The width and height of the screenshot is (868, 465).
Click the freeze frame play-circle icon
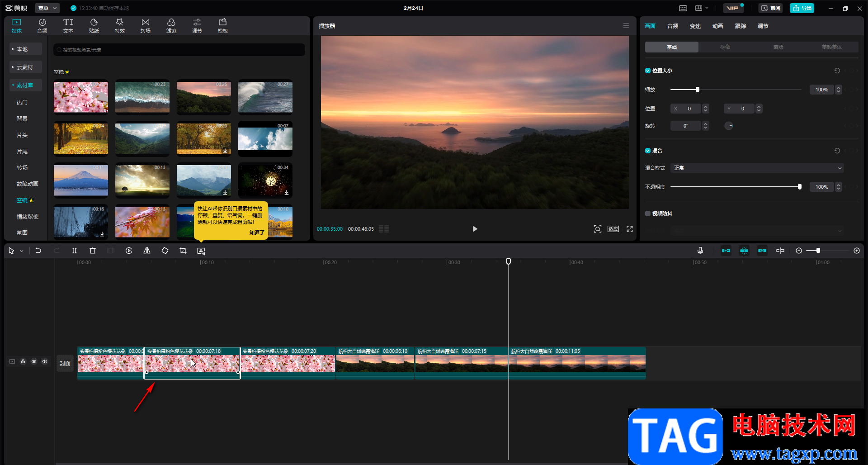pyautogui.click(x=129, y=251)
